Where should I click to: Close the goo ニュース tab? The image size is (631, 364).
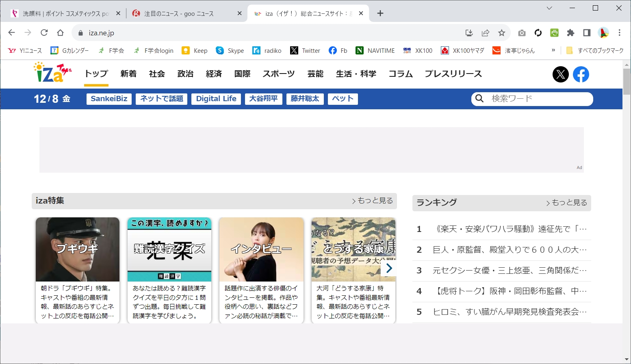(x=240, y=13)
